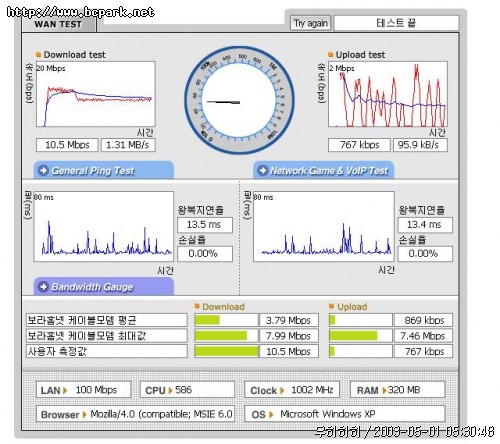Click the Try again button

pos(310,23)
